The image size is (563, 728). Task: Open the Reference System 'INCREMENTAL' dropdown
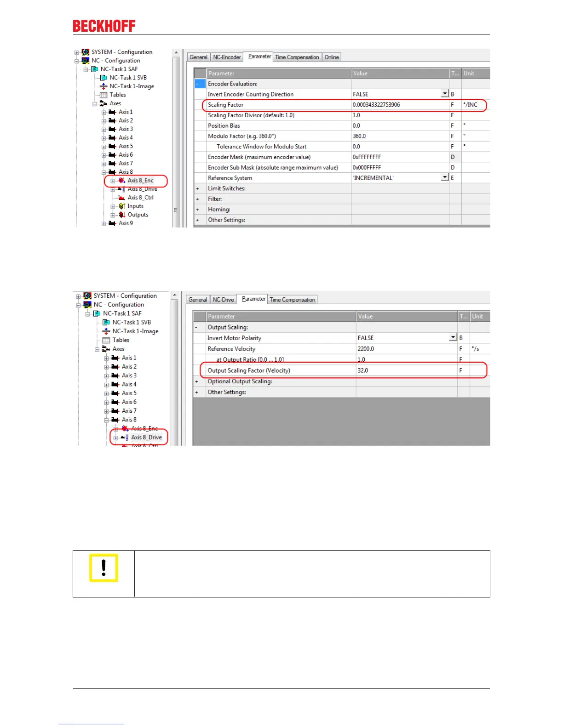tap(445, 177)
